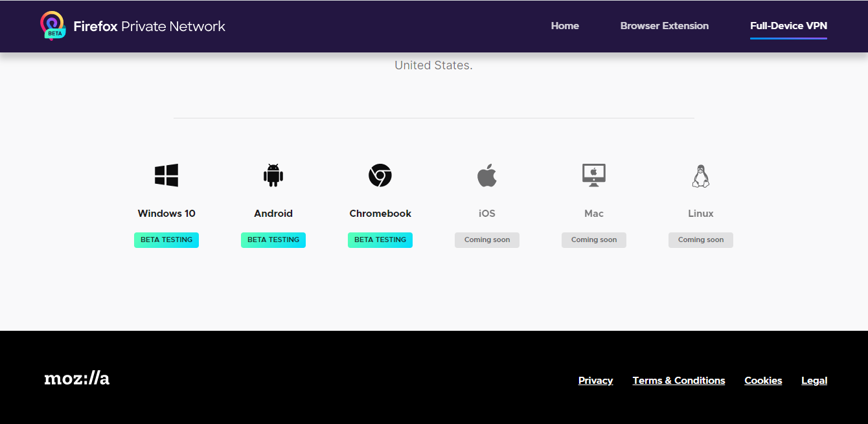
Task: Click the Windows 10 label
Action: (x=166, y=214)
